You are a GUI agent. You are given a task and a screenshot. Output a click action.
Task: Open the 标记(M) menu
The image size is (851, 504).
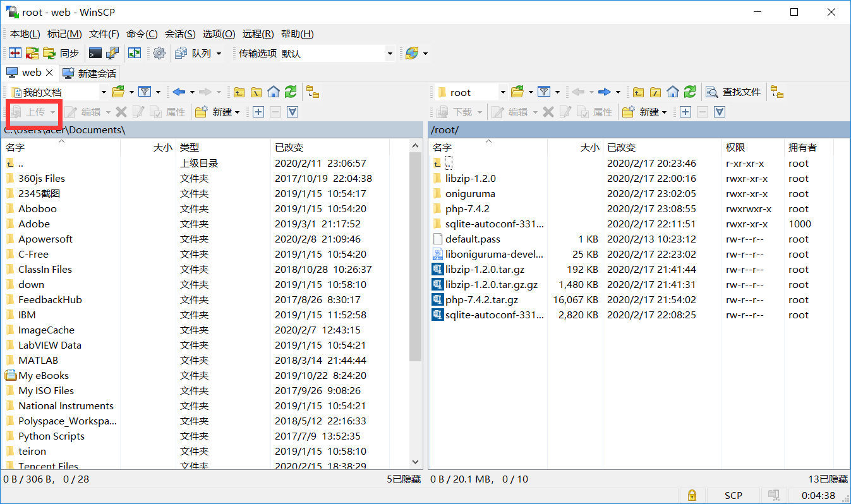click(64, 34)
